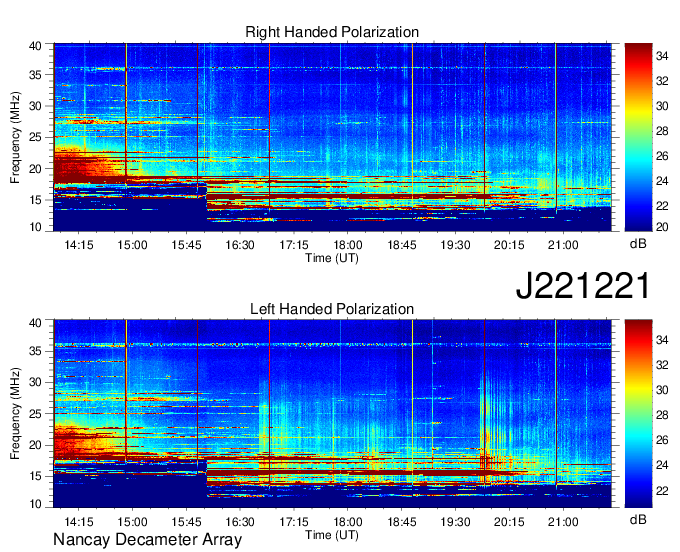Click the 30 dB value on lower colorbar
The height and width of the screenshot is (552, 680).
(x=662, y=390)
